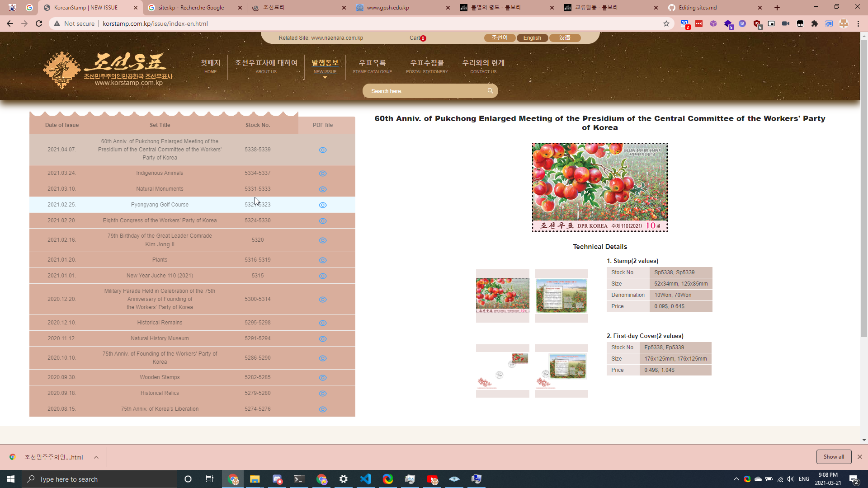View PDF eye icon for Historical Remains

(x=322, y=323)
